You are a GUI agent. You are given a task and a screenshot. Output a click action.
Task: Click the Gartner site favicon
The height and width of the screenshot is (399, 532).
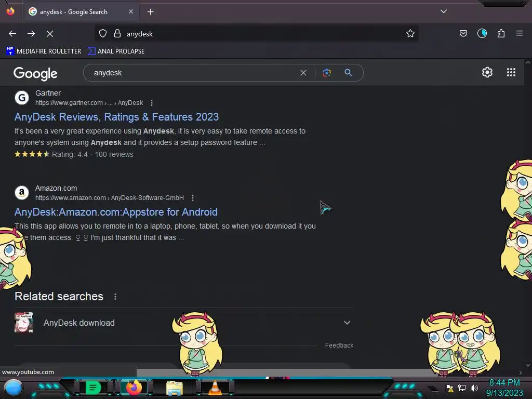point(22,98)
